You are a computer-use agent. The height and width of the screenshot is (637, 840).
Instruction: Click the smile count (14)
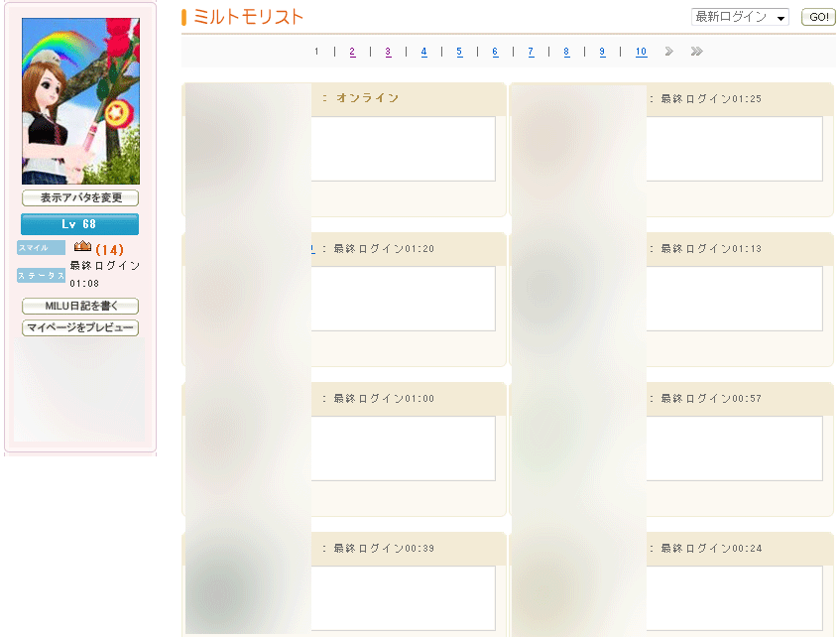point(110,250)
